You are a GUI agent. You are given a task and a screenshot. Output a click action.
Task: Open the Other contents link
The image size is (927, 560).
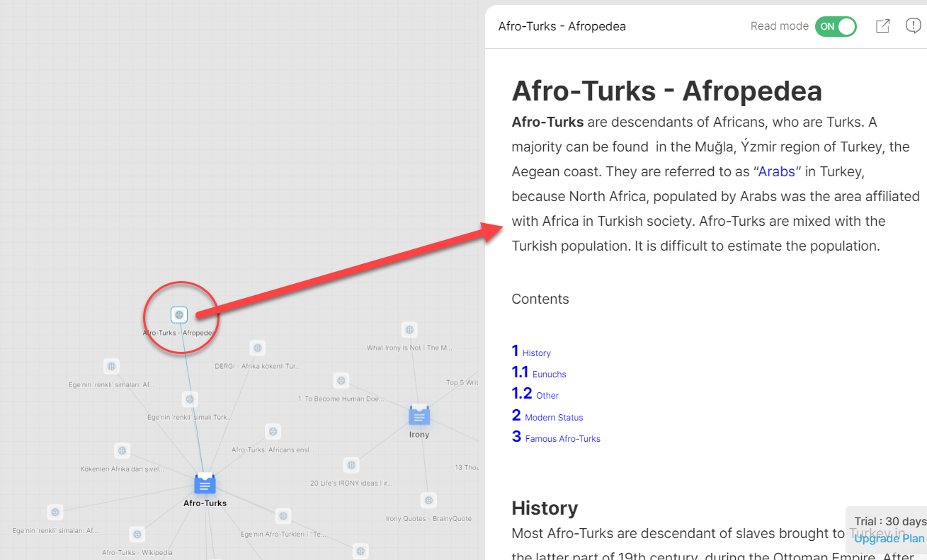click(x=547, y=396)
